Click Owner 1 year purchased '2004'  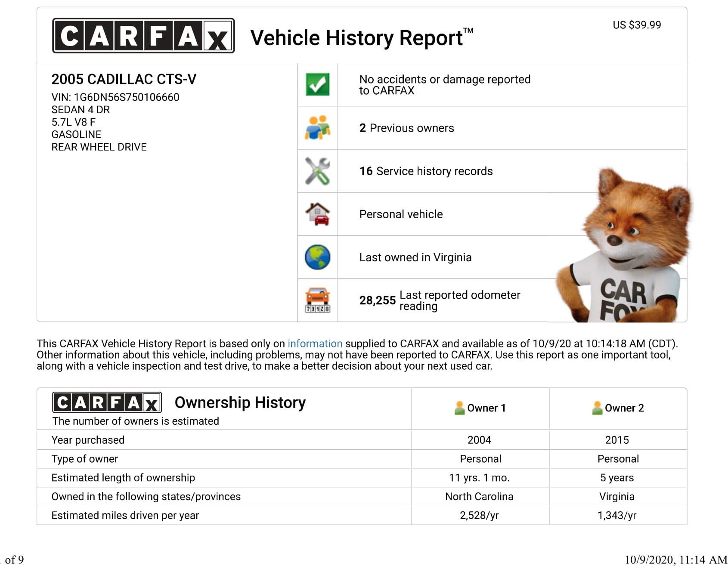[x=479, y=440]
